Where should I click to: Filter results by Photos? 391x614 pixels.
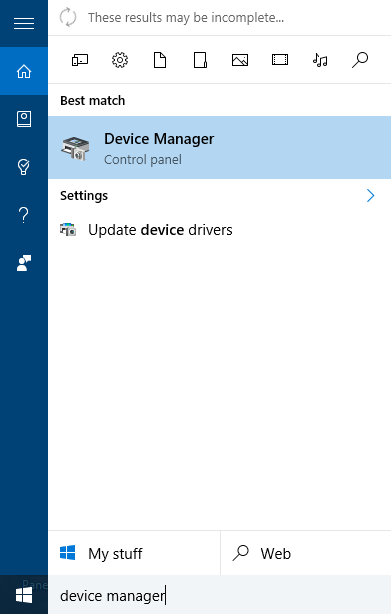tap(240, 60)
